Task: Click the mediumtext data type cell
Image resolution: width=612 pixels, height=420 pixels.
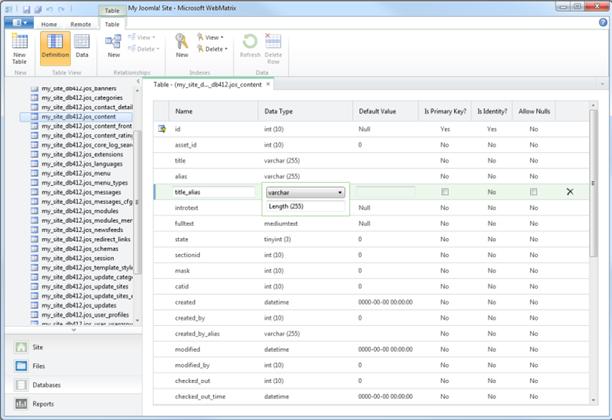Action: pyautogui.click(x=281, y=223)
